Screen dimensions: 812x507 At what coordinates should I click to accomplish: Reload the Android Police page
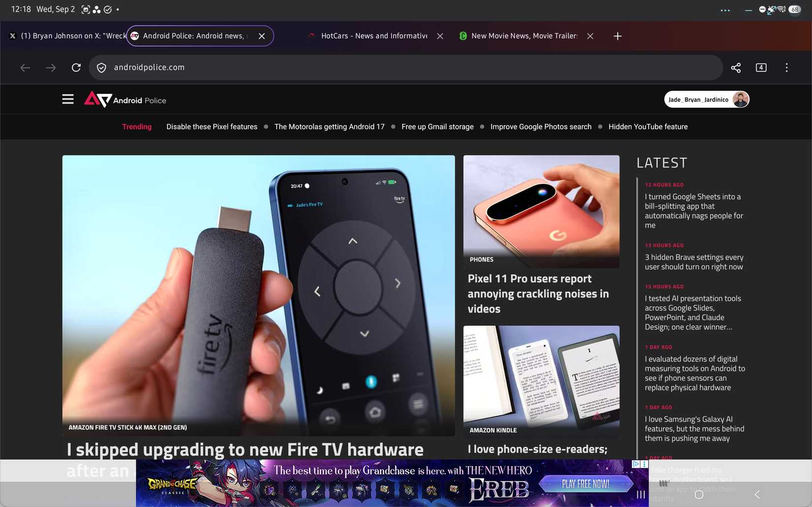pos(76,67)
